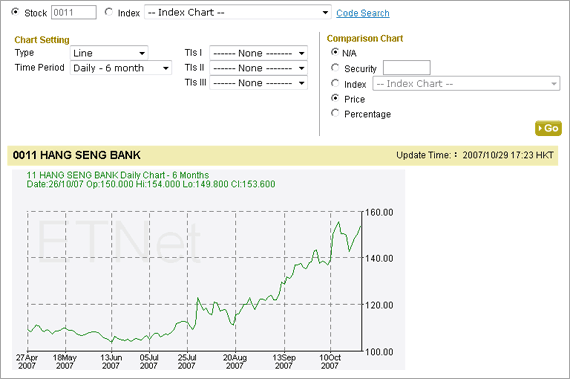Select the Stock radio button
The width and height of the screenshot is (570, 379).
pos(15,12)
